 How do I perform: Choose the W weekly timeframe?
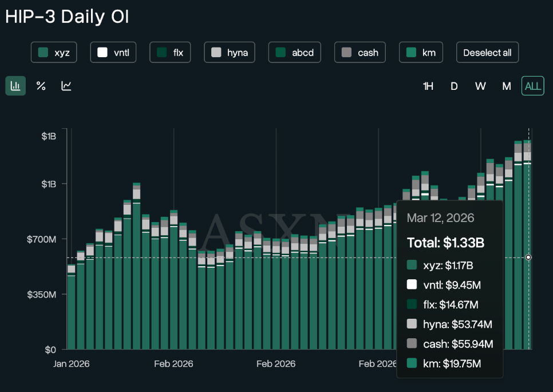coord(480,86)
